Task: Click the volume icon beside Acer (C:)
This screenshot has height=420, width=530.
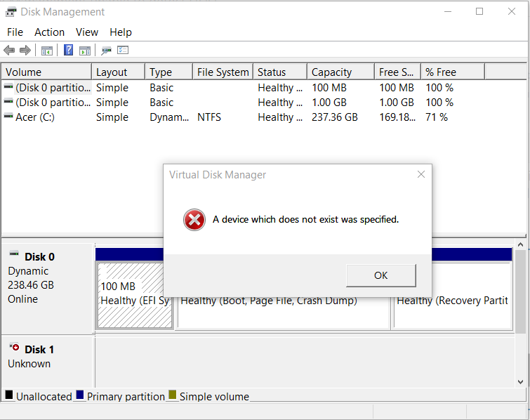Action: 8,116
